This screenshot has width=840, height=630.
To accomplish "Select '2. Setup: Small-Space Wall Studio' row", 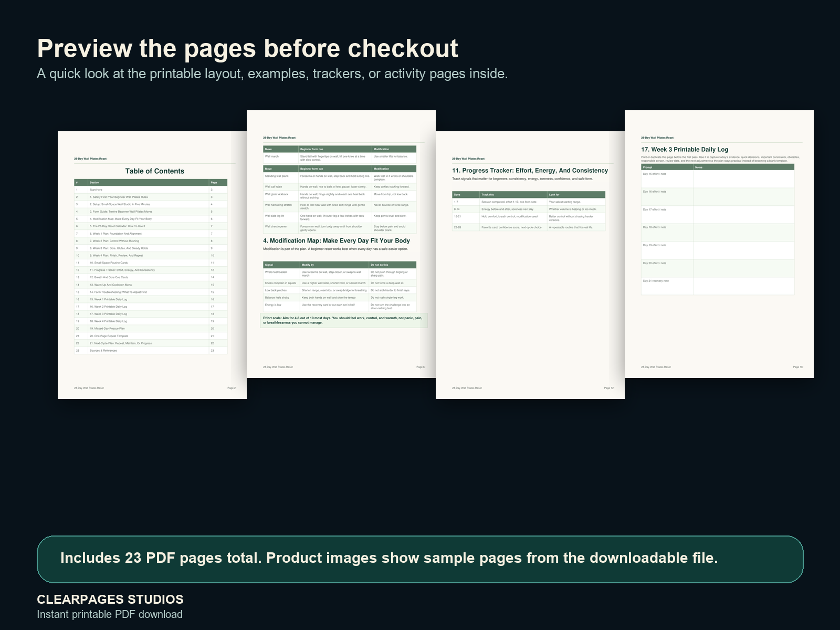I will pyautogui.click(x=151, y=204).
